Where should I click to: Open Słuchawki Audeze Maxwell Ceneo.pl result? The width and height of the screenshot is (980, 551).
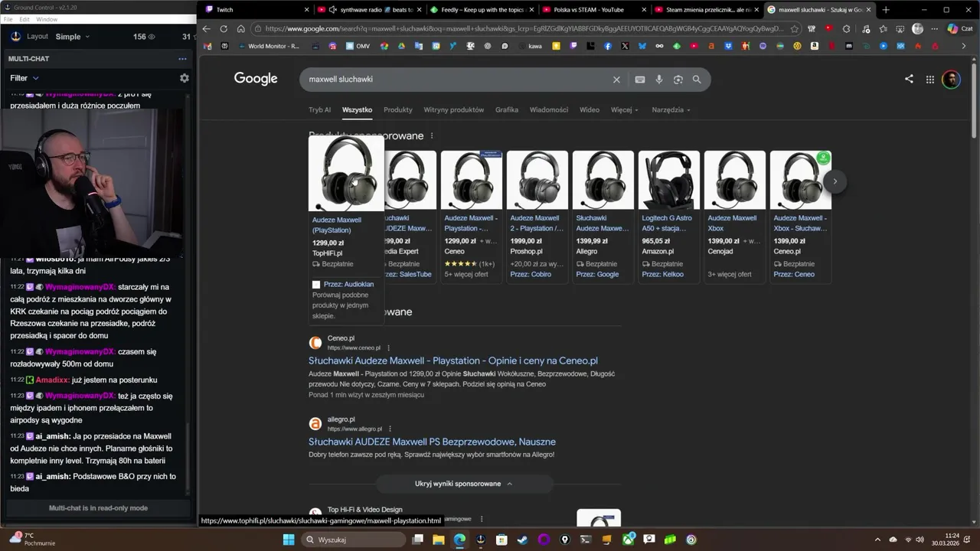pyautogui.click(x=453, y=360)
